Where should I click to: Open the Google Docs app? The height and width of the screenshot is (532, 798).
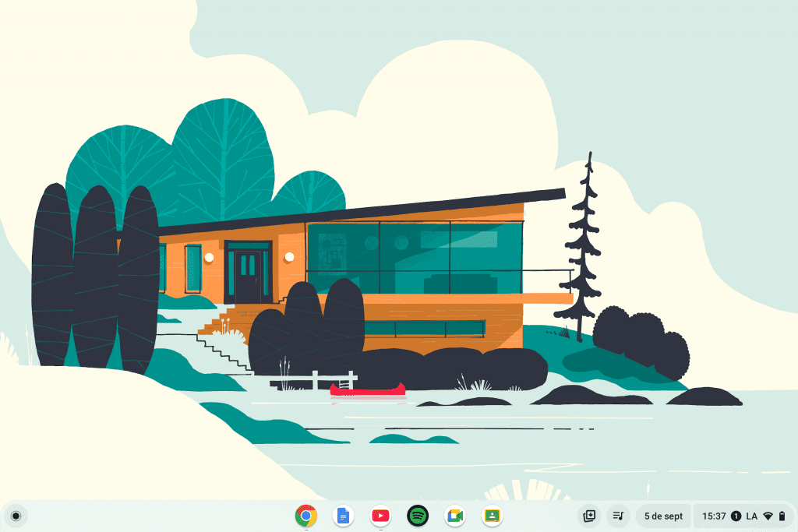coord(343,516)
